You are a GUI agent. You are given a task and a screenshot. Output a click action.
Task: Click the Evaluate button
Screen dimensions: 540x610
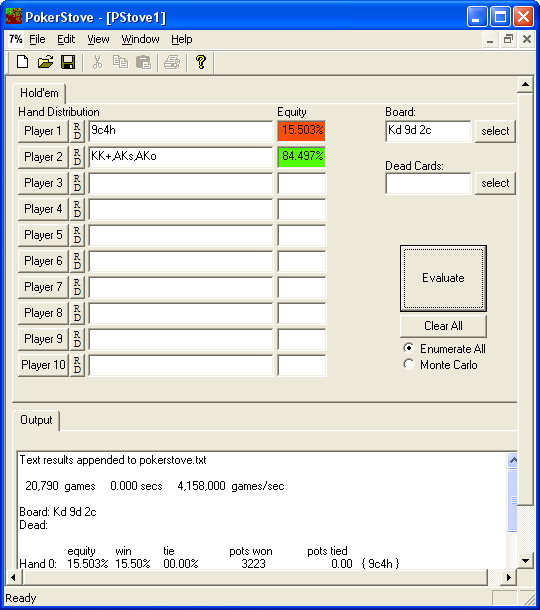[443, 278]
